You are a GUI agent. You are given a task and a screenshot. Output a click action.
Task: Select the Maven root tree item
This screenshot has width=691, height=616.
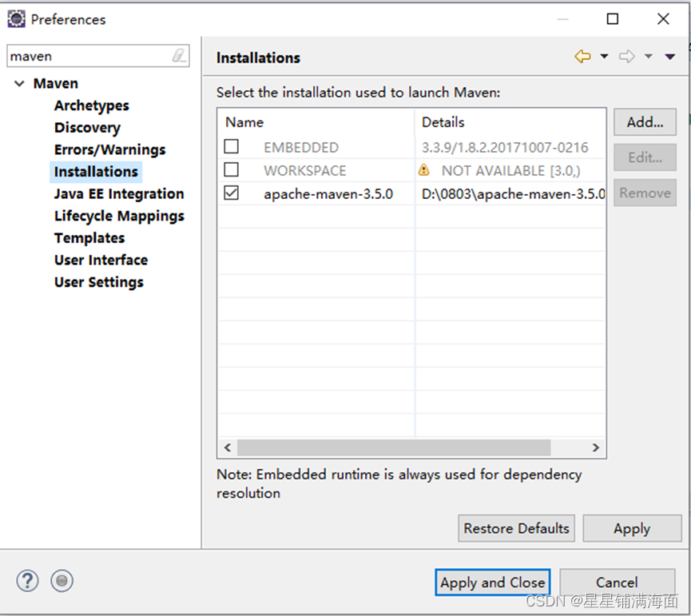point(56,83)
